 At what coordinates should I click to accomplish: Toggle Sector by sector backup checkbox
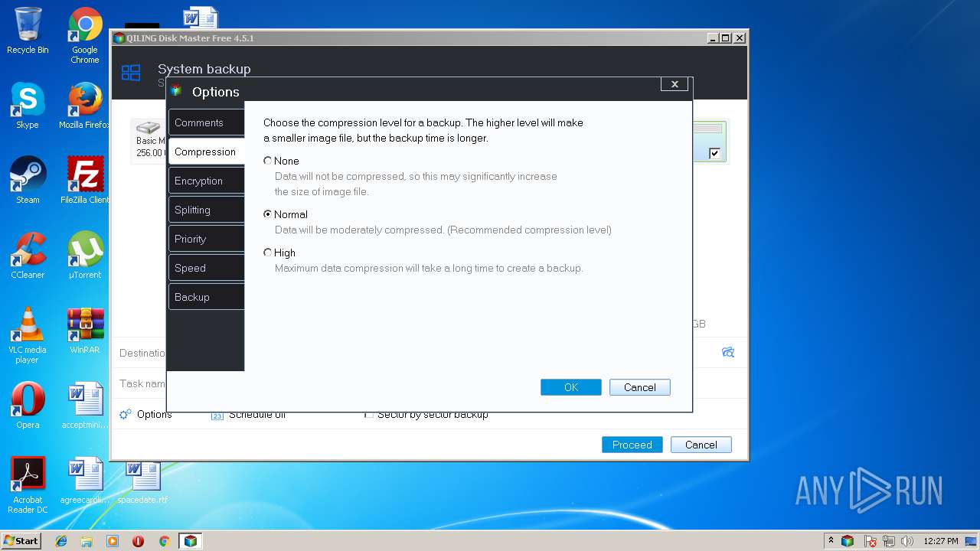coord(369,414)
